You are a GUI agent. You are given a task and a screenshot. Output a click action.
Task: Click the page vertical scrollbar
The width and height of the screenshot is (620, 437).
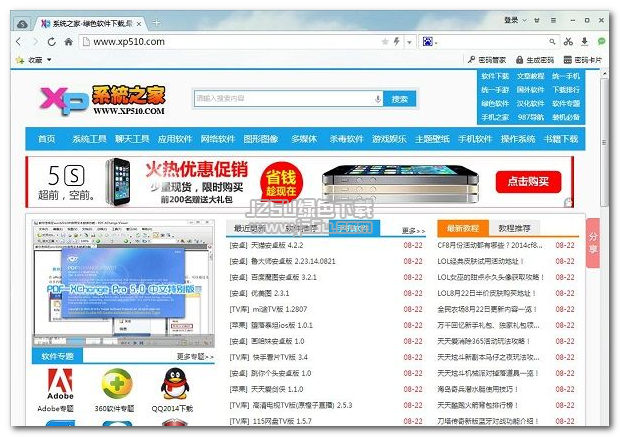coord(604,142)
